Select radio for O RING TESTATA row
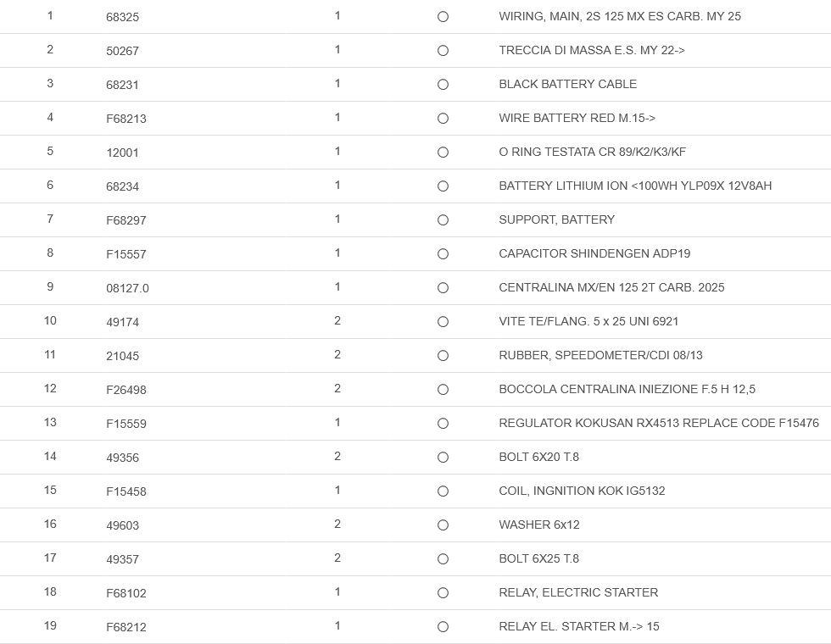831x644 pixels. pos(443,153)
